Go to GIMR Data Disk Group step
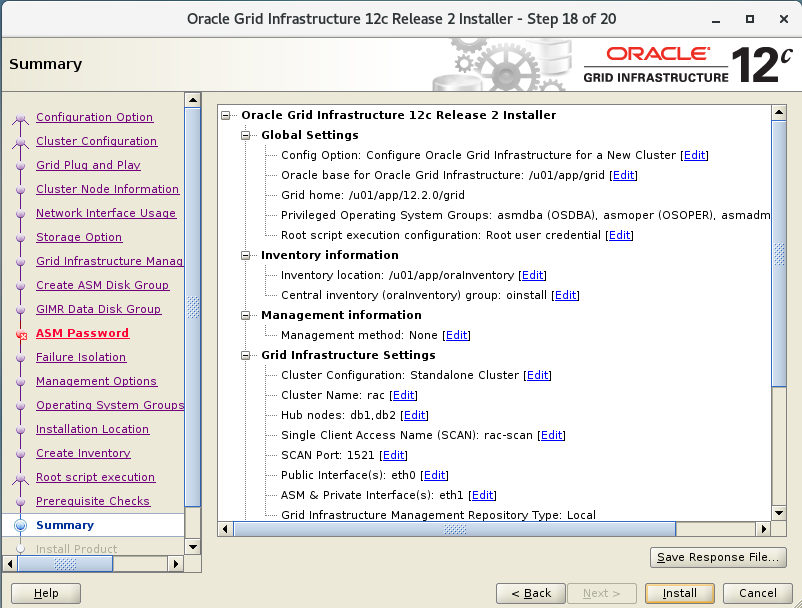The width and height of the screenshot is (802, 608). click(99, 309)
